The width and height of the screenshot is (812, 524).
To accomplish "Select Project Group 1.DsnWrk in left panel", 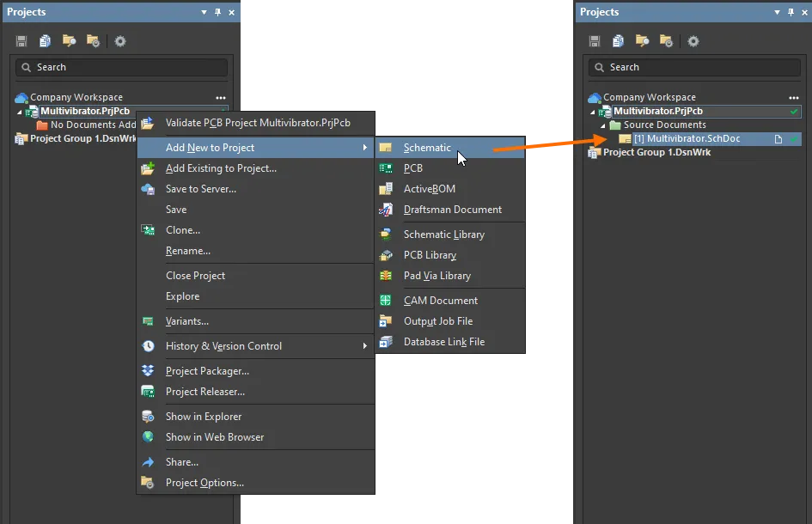I will point(82,139).
